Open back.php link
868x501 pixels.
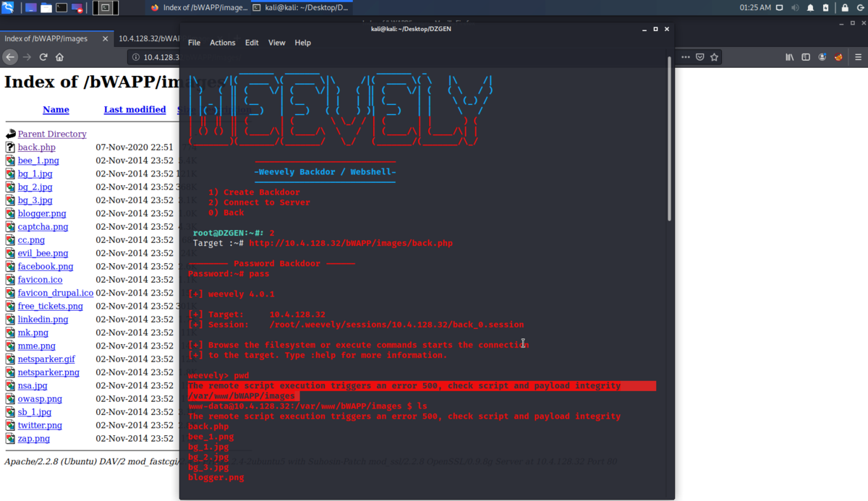pos(37,147)
